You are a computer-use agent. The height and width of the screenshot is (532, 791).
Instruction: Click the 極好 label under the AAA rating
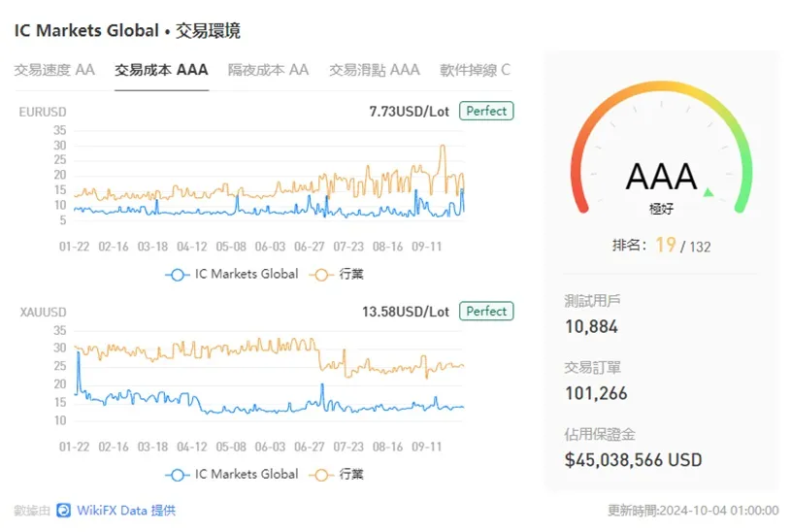pyautogui.click(x=661, y=209)
